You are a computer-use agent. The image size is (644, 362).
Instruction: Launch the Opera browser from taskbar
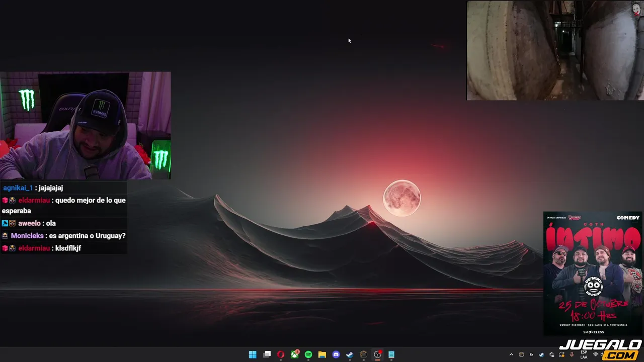tap(281, 354)
